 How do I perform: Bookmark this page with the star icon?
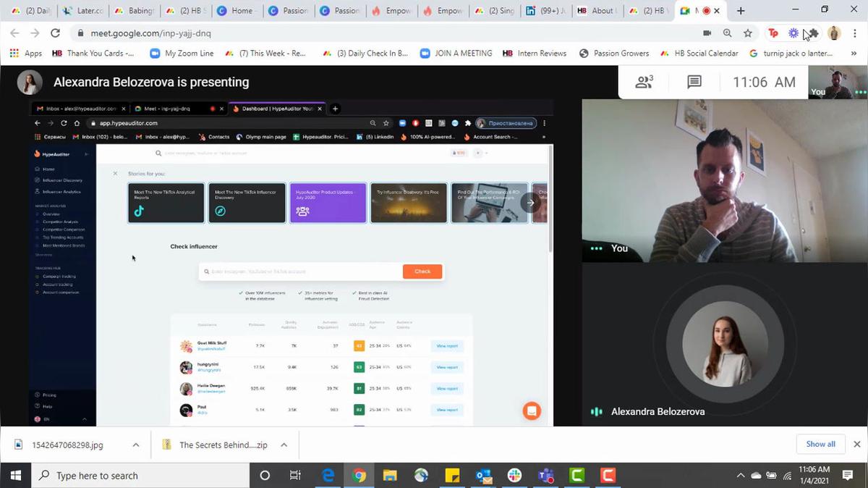[x=748, y=33]
